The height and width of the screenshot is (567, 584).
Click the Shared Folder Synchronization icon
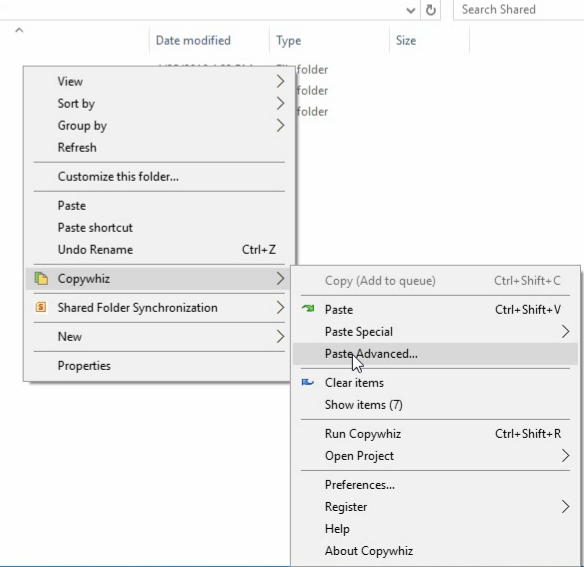click(41, 307)
